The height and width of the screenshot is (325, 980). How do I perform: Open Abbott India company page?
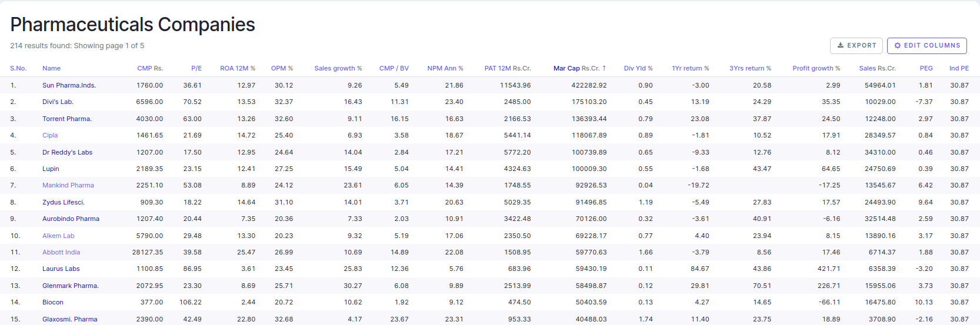pyautogui.click(x=61, y=252)
